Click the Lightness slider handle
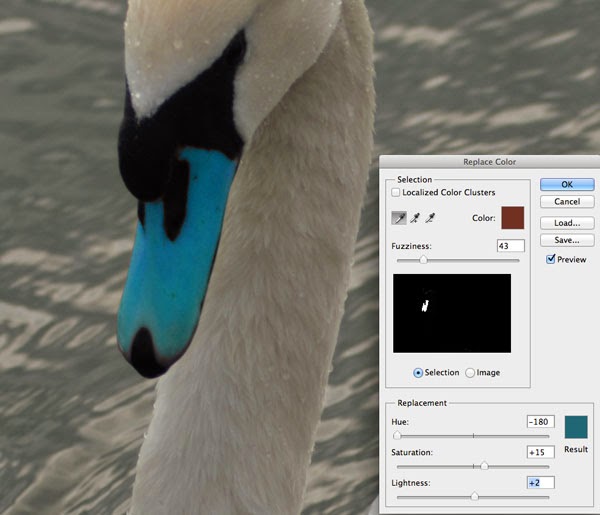This screenshot has height=515, width=600. pyautogui.click(x=474, y=497)
